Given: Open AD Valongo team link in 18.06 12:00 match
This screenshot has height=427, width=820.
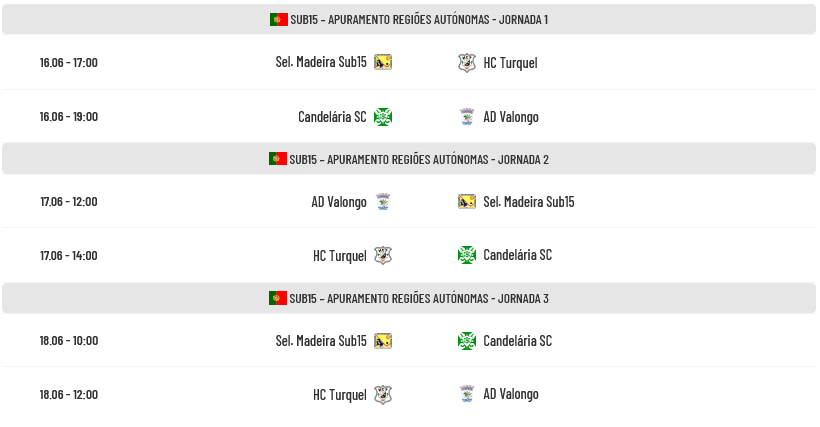Looking at the screenshot, I should (511, 394).
